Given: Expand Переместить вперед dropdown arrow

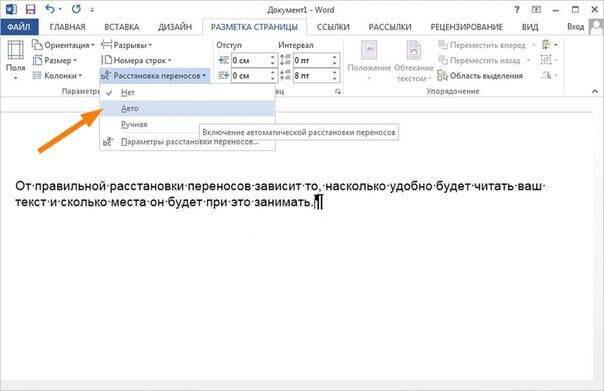Looking at the screenshot, I should click(x=534, y=45).
